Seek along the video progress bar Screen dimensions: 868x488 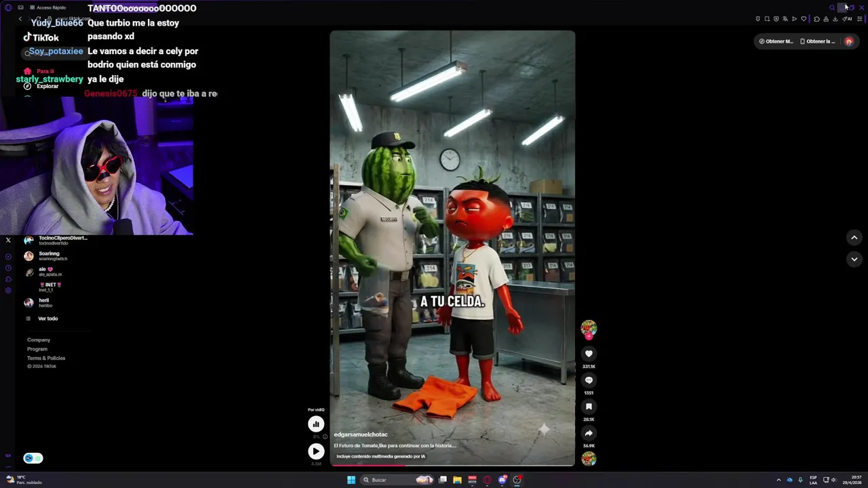coord(452,465)
